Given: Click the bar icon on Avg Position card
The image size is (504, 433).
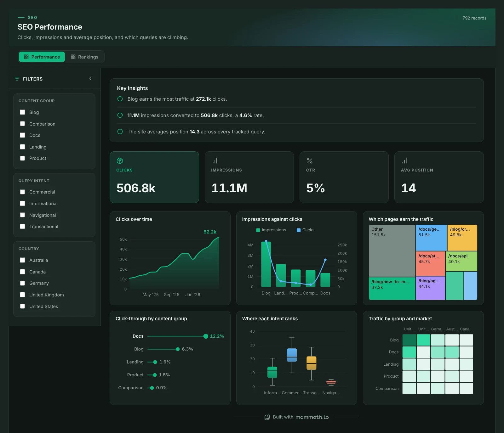Looking at the screenshot, I should click(x=404, y=161).
